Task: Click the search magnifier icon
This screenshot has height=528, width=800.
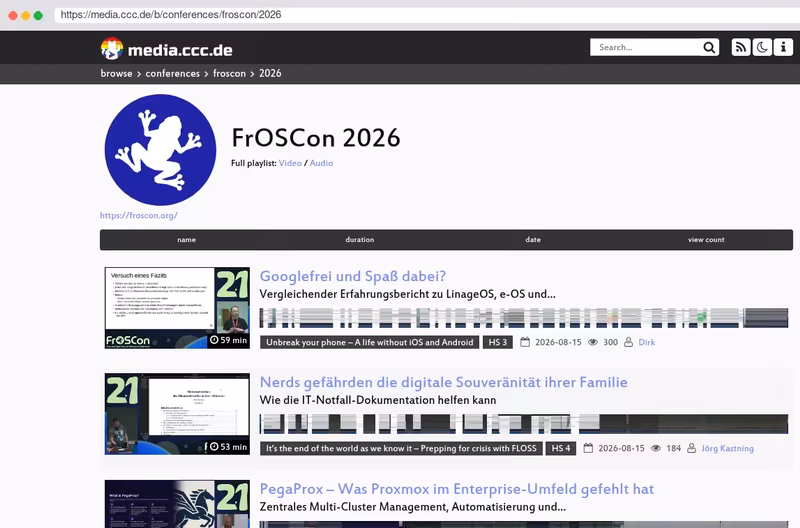Action: [709, 47]
